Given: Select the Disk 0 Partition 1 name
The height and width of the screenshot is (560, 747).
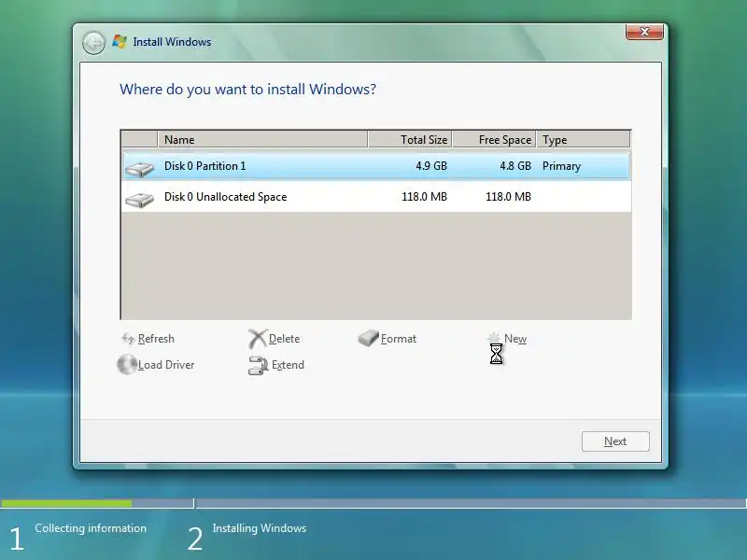Looking at the screenshot, I should pyautogui.click(x=205, y=166).
